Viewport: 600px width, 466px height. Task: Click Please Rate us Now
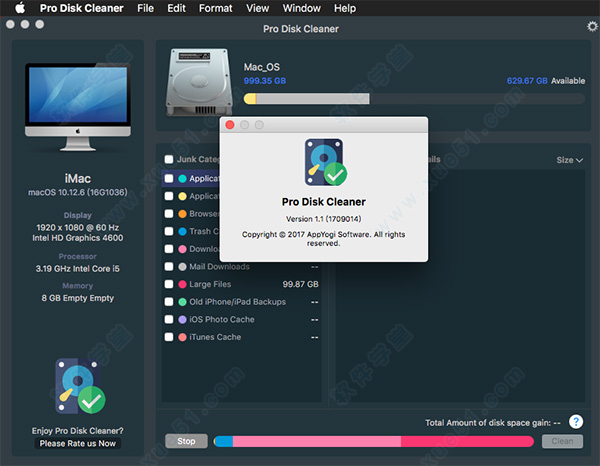point(78,443)
